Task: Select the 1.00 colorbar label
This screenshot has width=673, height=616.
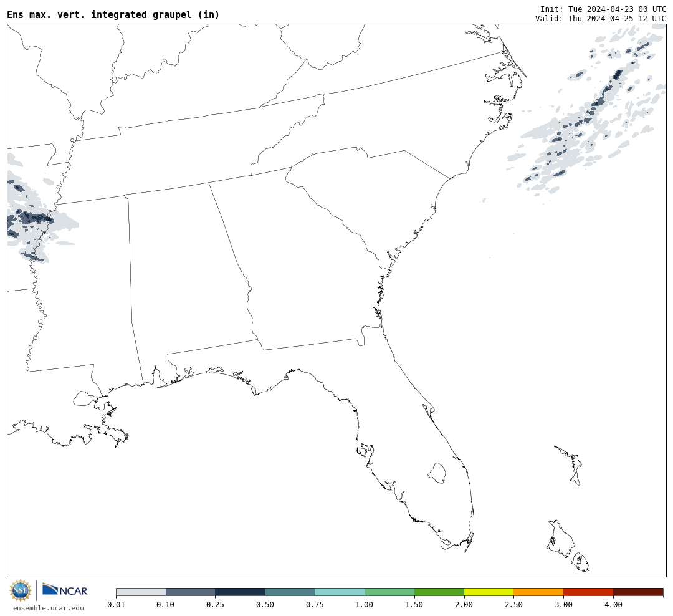Action: point(365,604)
